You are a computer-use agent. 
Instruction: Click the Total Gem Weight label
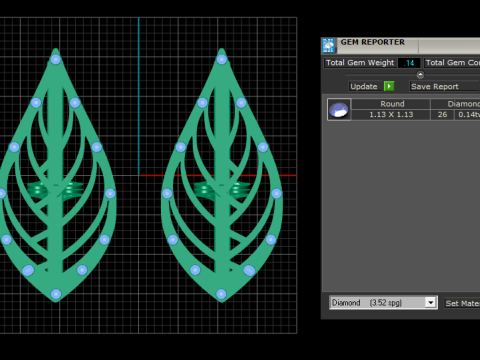pos(360,63)
